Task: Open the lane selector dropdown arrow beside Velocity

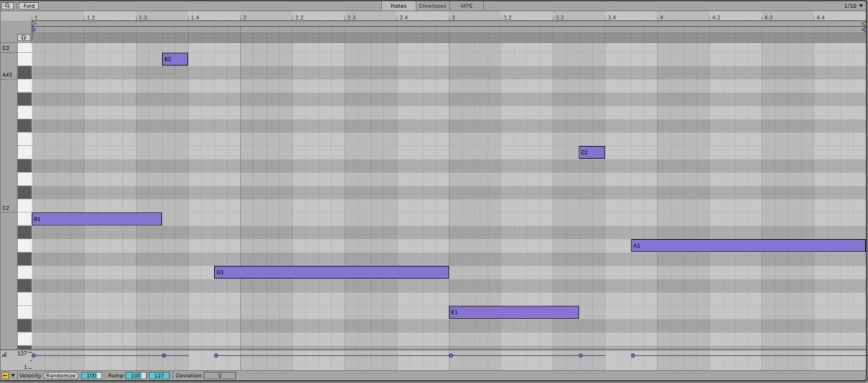Action: click(13, 376)
